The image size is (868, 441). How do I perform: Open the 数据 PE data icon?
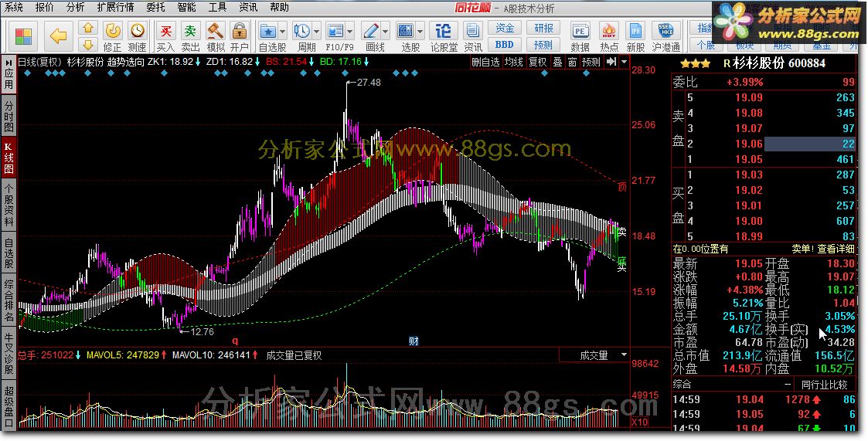(580, 36)
